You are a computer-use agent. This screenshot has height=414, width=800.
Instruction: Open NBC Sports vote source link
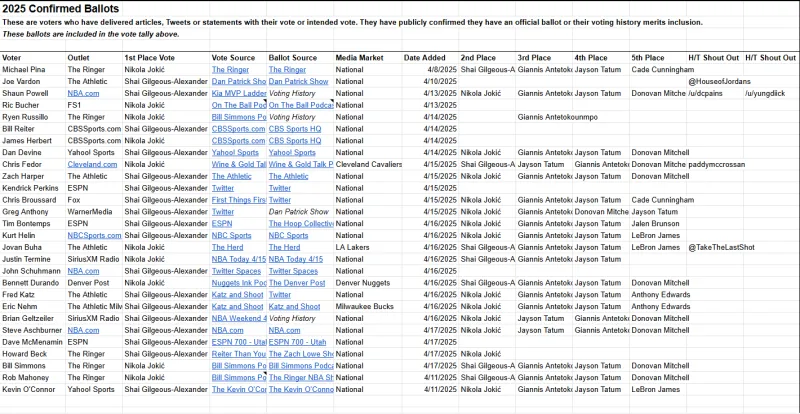(x=232, y=235)
